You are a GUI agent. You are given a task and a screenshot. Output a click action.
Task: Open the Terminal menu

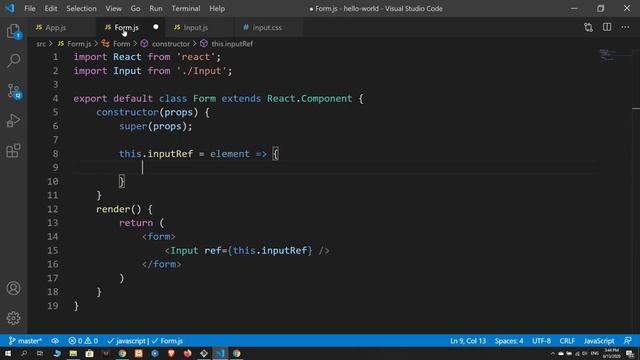[x=186, y=8]
